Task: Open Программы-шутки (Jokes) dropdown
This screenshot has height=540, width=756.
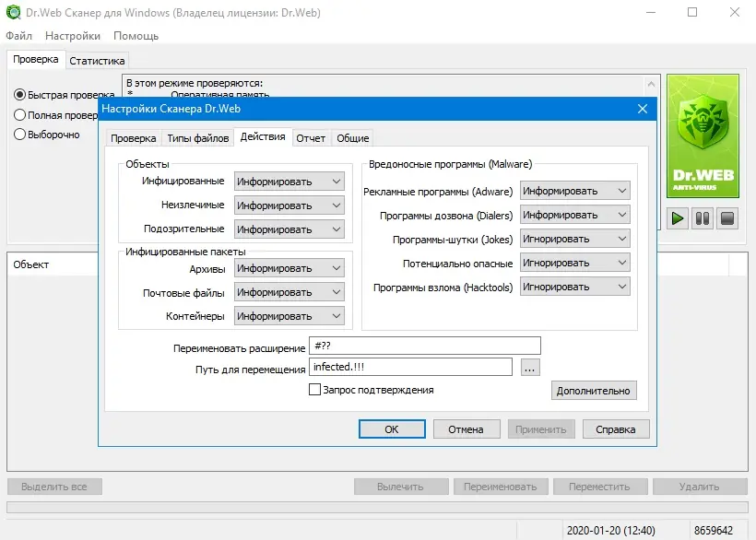Action: [x=575, y=239]
